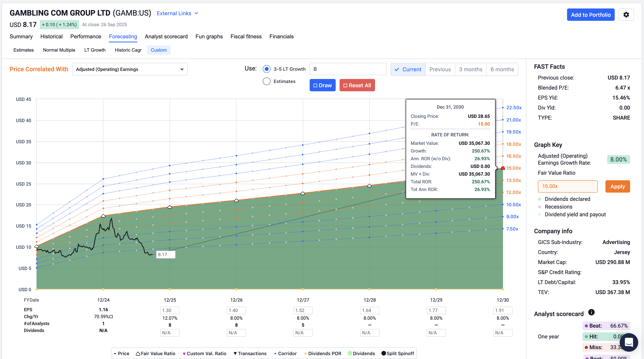Click the 12/28 EPS field 1.64

369,310
